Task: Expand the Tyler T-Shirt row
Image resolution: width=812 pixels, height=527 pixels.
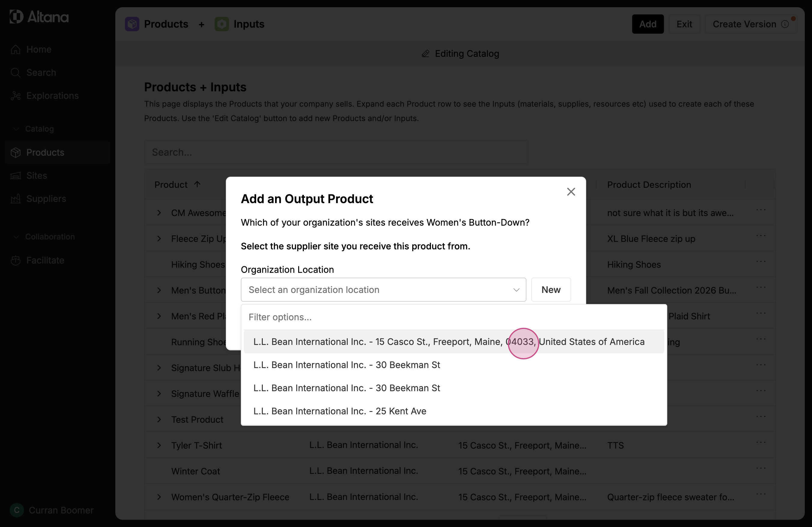Action: pyautogui.click(x=159, y=445)
